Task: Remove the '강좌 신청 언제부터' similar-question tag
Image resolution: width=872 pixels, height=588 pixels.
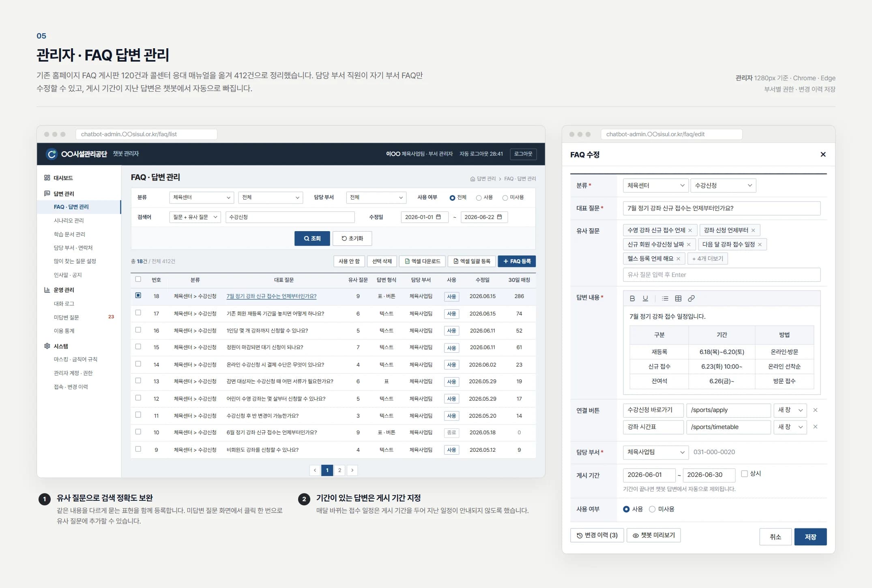Action: [753, 230]
